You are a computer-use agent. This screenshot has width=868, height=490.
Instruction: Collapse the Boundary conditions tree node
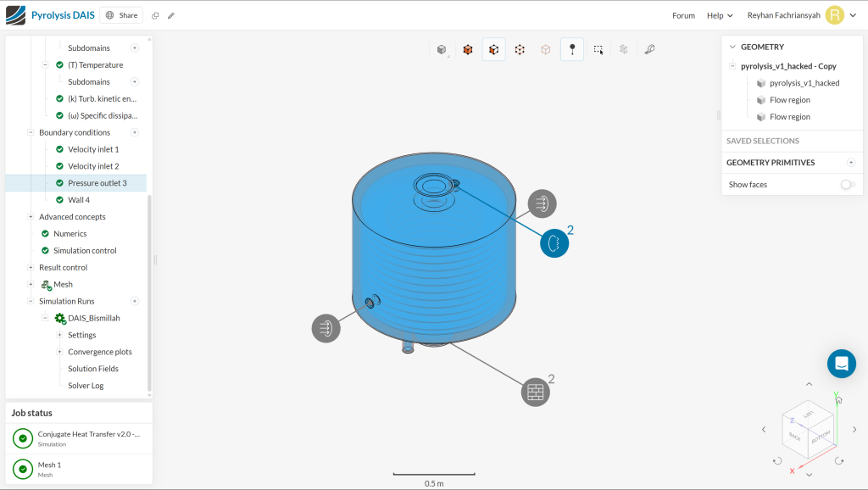click(31, 132)
